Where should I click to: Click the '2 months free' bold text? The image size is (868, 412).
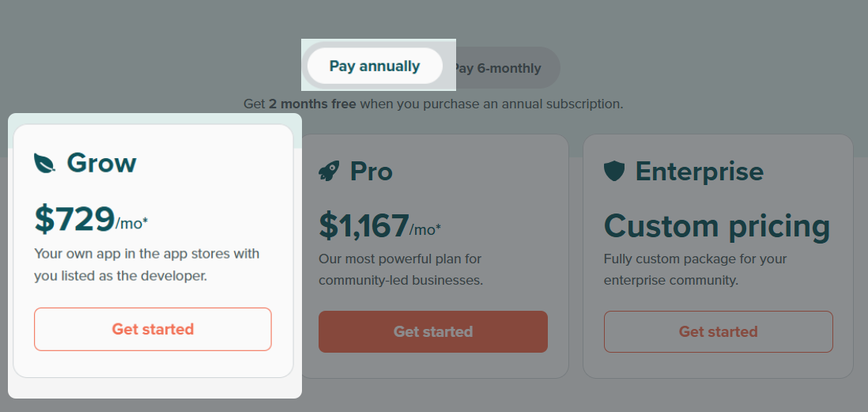point(312,104)
